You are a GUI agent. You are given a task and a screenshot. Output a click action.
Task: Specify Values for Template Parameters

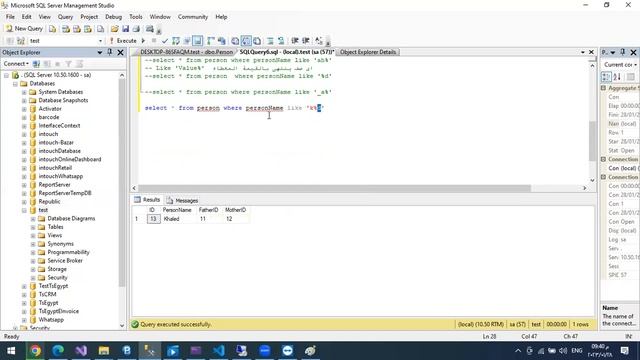click(319, 41)
